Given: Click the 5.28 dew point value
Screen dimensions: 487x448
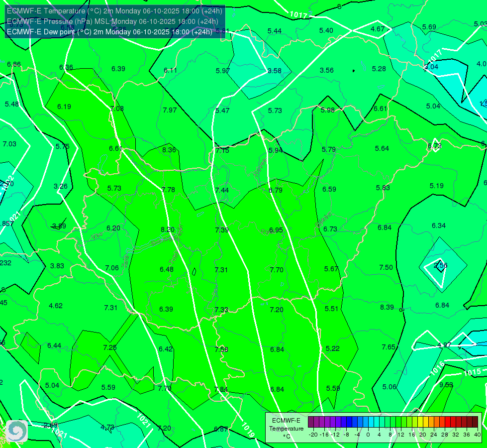Looking at the screenshot, I should pyautogui.click(x=379, y=69).
